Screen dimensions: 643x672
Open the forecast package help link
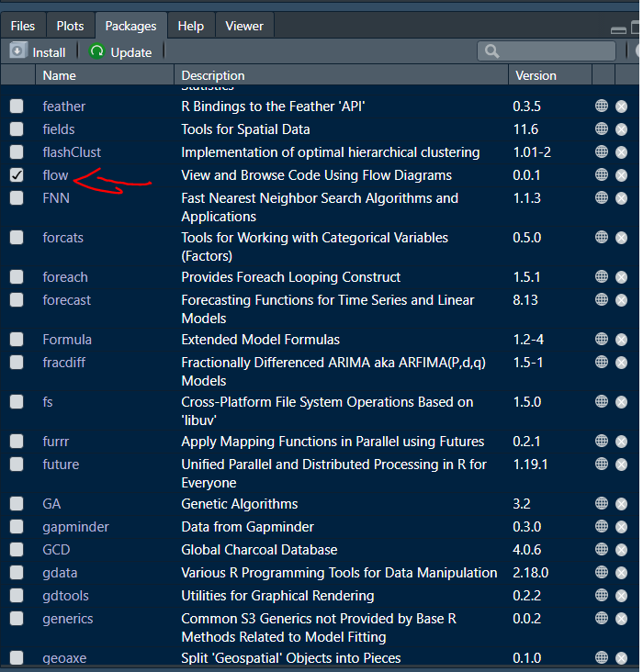[x=66, y=300]
